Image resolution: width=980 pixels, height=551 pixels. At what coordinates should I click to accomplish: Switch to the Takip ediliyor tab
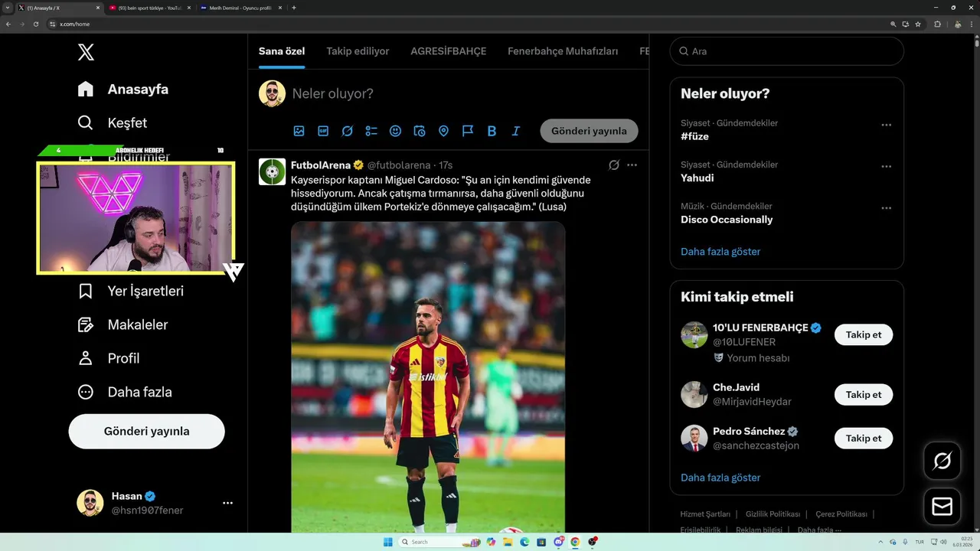[x=358, y=51]
